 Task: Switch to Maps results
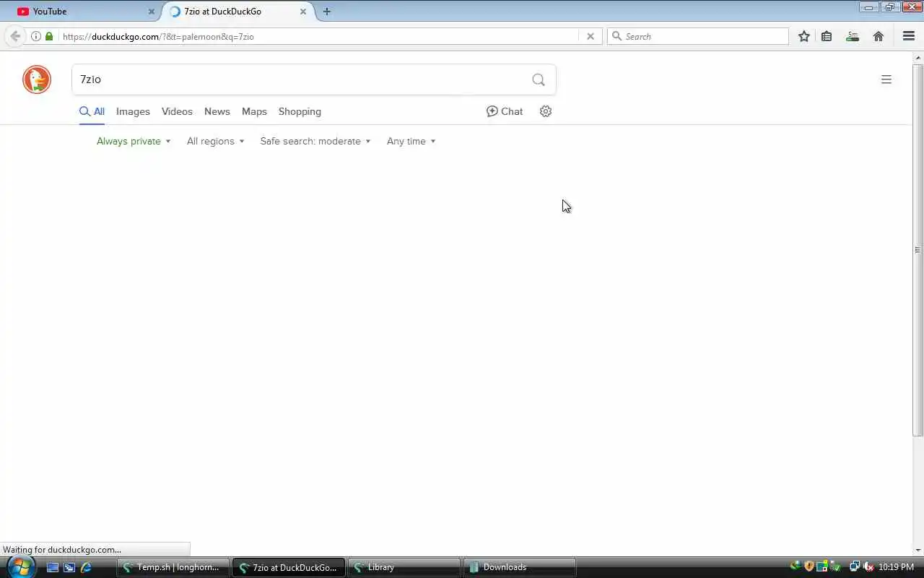coord(254,111)
